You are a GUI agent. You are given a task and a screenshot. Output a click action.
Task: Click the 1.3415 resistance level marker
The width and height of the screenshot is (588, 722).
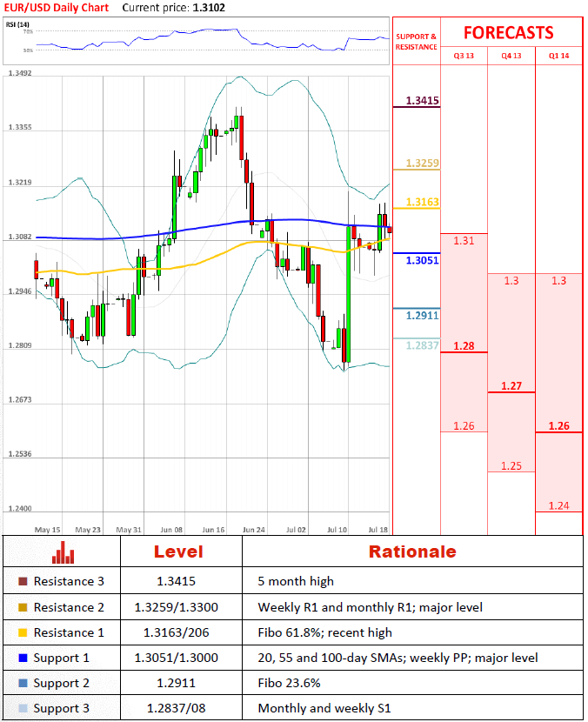[x=422, y=100]
